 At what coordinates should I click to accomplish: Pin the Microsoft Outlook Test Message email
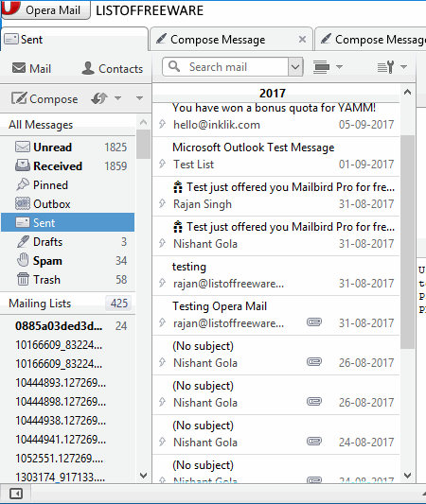[x=163, y=164]
